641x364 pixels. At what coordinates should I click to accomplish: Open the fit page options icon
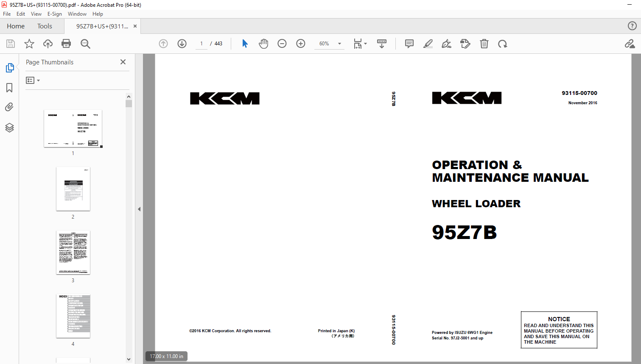[x=360, y=44]
